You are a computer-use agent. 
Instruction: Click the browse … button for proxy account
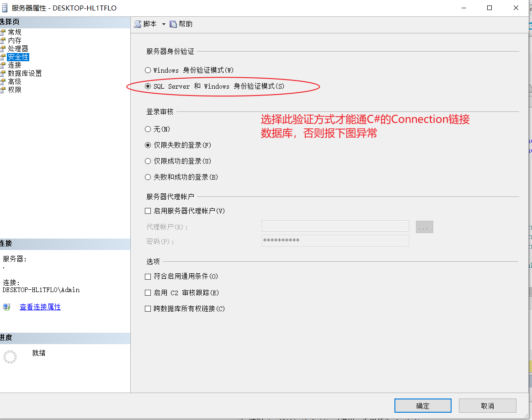pyautogui.click(x=425, y=227)
